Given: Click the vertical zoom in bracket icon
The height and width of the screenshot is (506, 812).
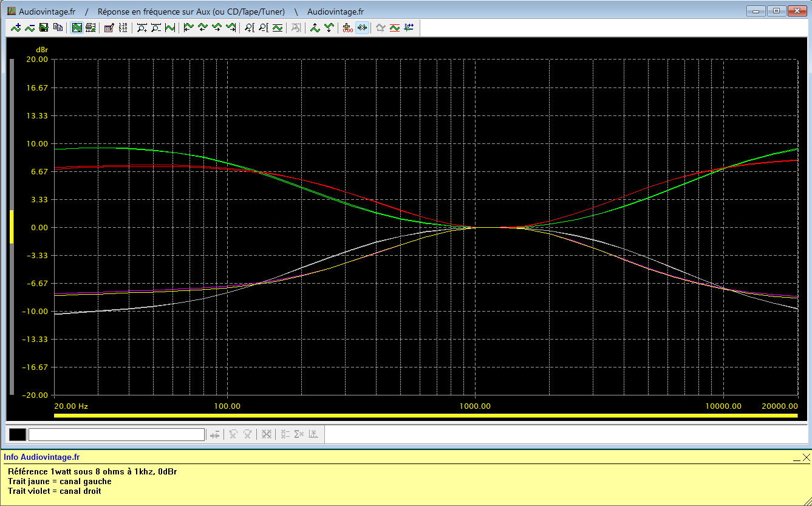Looking at the screenshot, I should click(250, 27).
